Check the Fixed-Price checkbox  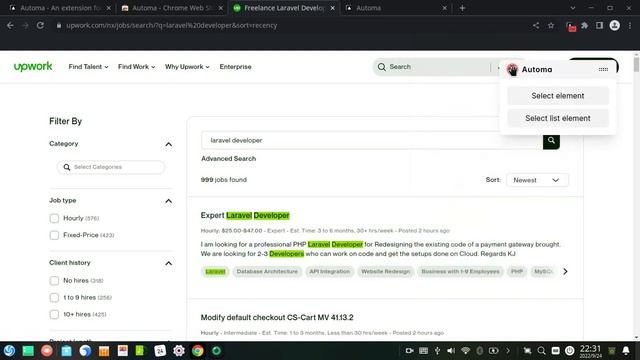pos(54,235)
